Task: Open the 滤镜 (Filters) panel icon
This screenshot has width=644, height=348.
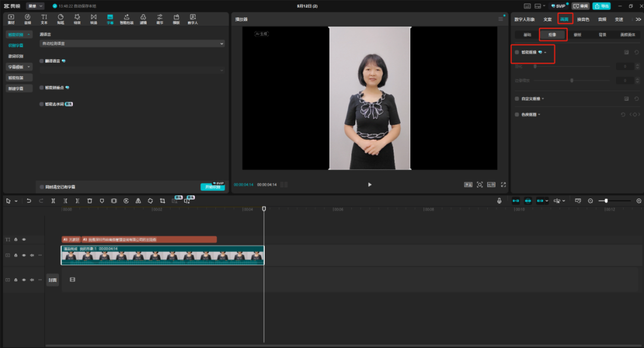Action: coord(143,18)
